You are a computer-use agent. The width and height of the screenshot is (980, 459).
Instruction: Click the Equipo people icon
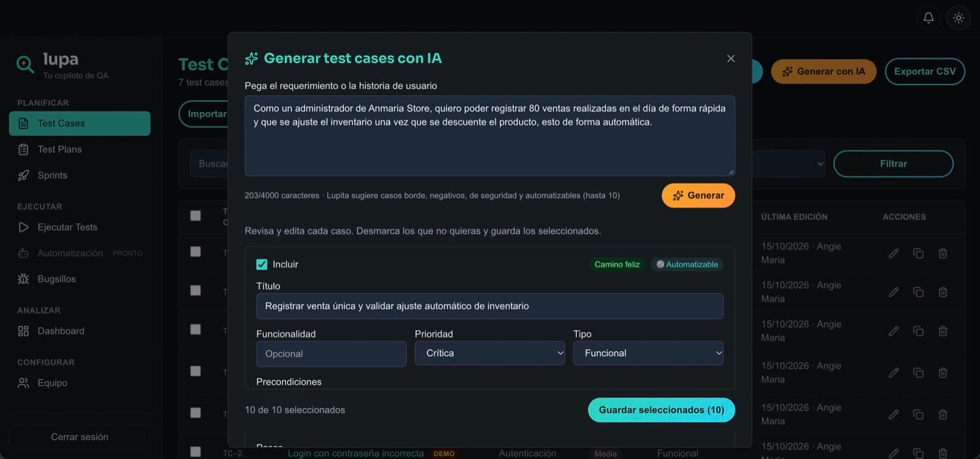[23, 383]
